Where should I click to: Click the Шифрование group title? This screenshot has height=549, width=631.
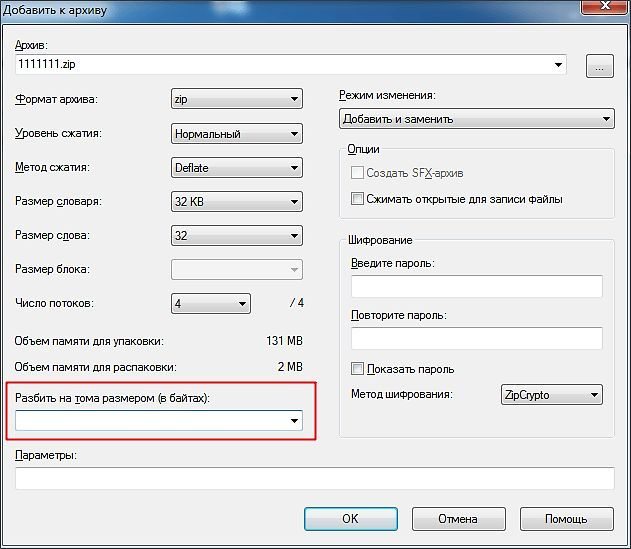pos(380,240)
